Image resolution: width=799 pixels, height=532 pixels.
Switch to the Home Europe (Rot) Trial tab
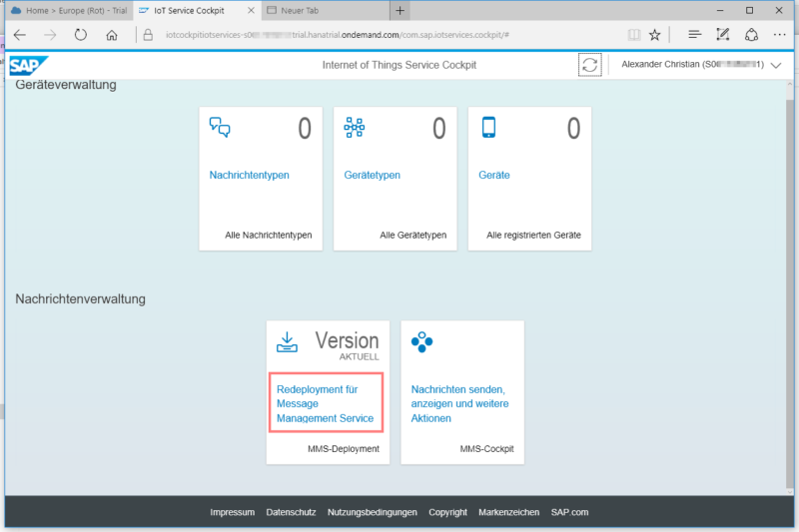coord(69,10)
